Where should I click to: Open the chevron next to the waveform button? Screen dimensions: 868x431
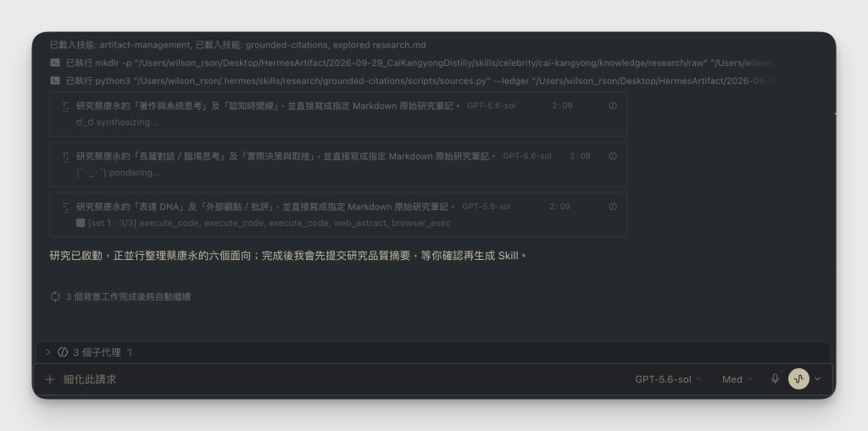click(818, 379)
